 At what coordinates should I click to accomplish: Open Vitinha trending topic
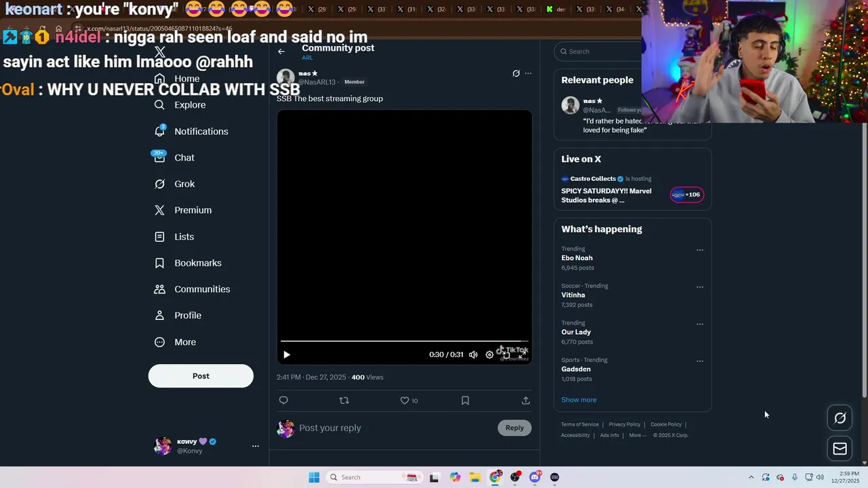click(573, 296)
